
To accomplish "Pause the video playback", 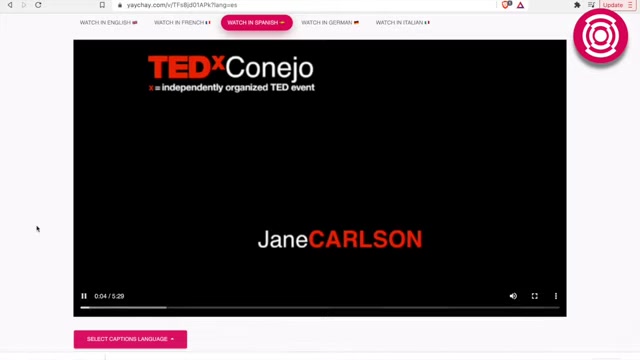I will tap(84, 296).
